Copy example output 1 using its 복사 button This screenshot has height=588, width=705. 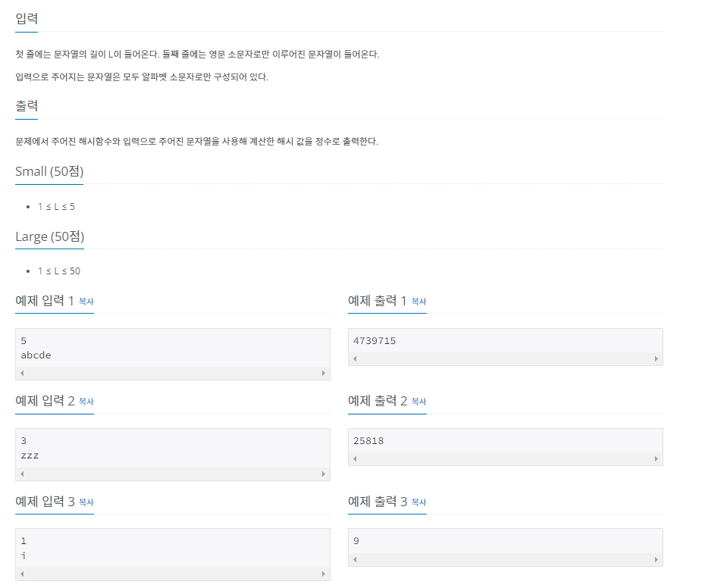[418, 302]
